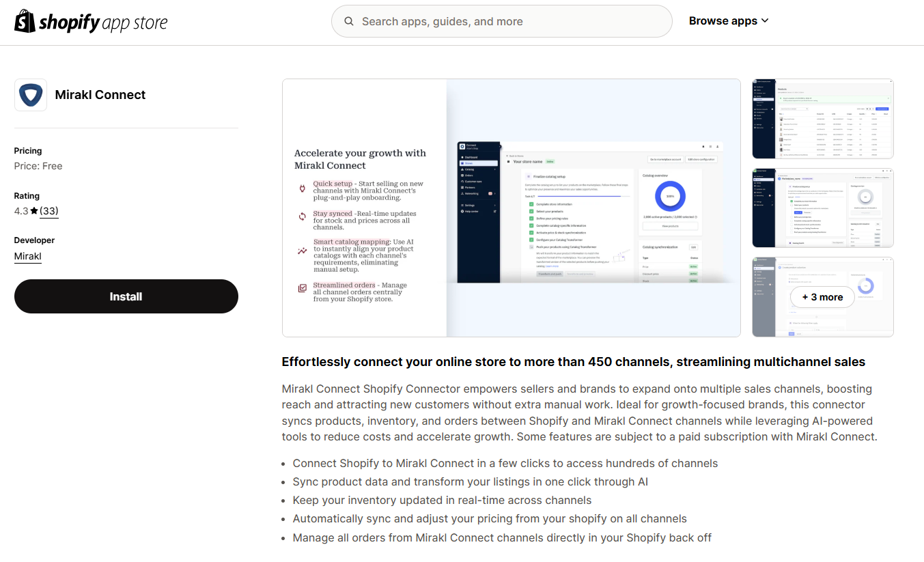This screenshot has width=924, height=562.
Task: Install the Mirakl Connect app
Action: [x=126, y=296]
